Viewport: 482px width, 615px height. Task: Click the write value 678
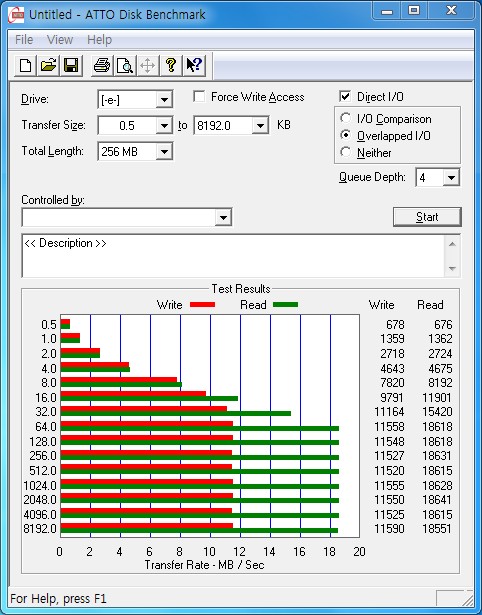tap(395, 325)
